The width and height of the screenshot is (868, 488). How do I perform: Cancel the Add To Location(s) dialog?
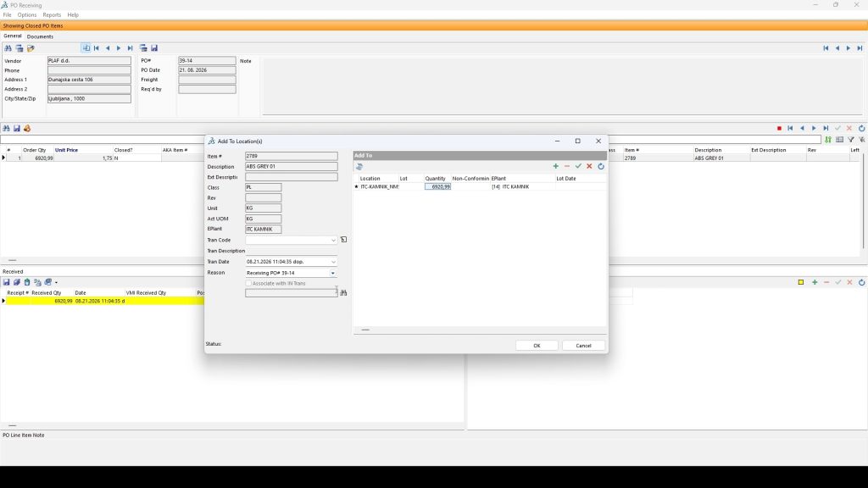pyautogui.click(x=583, y=346)
